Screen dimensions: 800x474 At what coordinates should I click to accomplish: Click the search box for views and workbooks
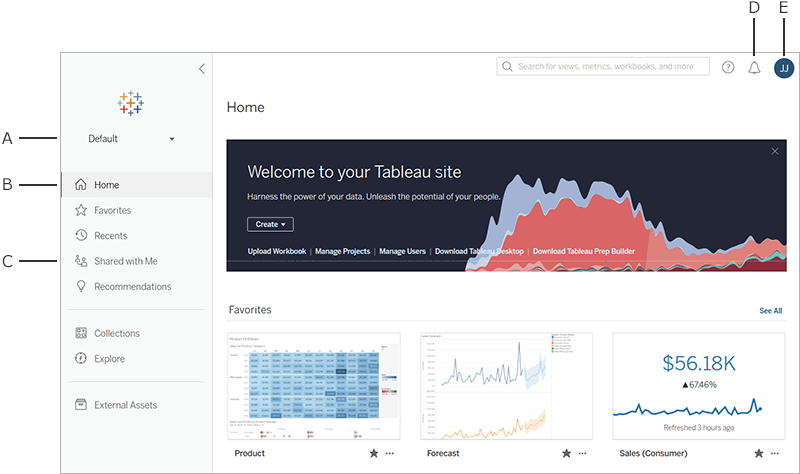603,66
